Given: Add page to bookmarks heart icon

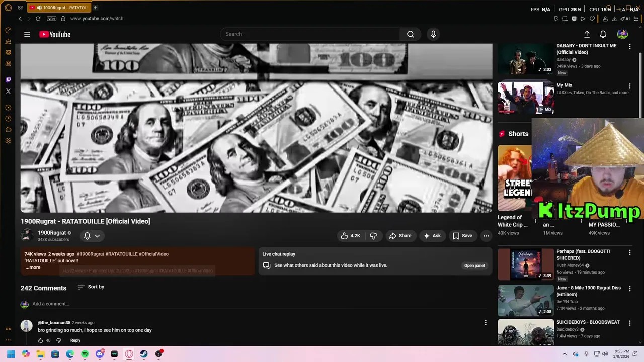Looking at the screenshot, I should 592,19.
